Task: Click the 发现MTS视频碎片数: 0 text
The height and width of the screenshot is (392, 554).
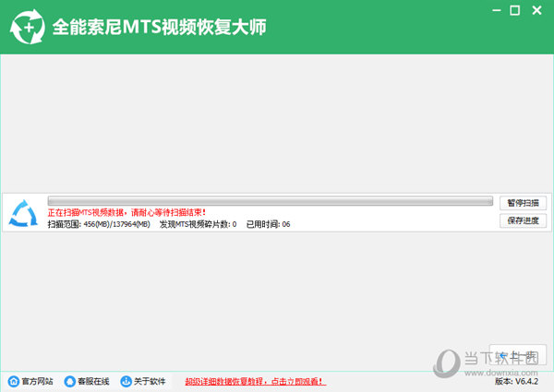Action: click(198, 224)
